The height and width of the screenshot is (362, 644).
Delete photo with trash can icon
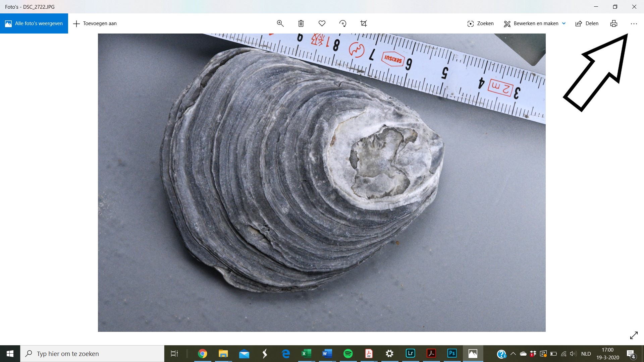pos(301,23)
